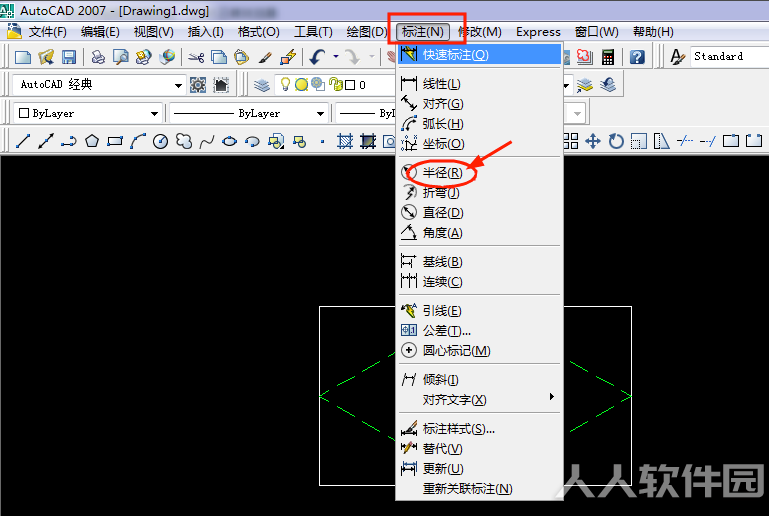769x516 pixels.
Task: Open the 格式(O) menu
Action: click(x=258, y=32)
